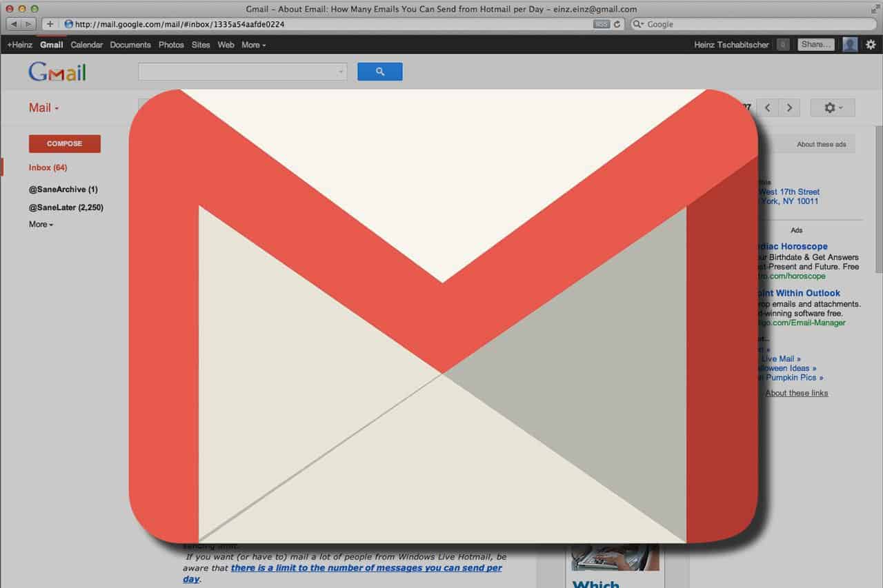Screen dimensions: 883x588
Task: Click the Gmail search magnifying glass button
Action: pos(379,71)
